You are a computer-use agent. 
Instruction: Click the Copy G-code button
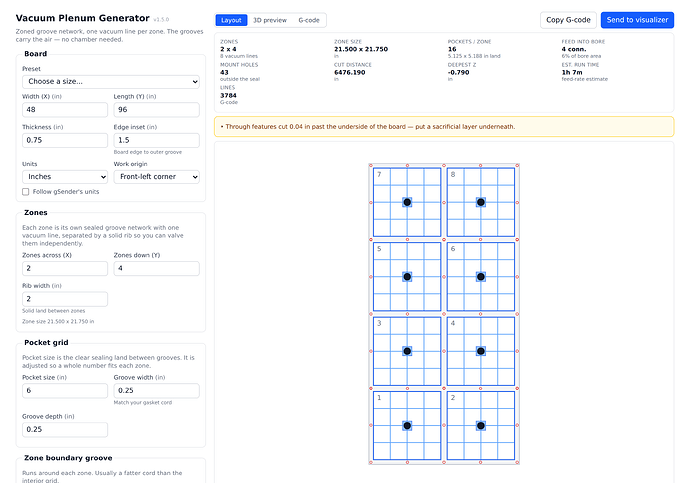(568, 20)
